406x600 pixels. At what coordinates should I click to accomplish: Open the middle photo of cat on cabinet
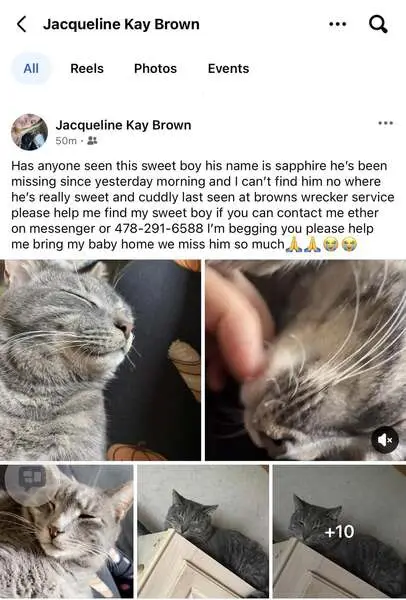203,532
